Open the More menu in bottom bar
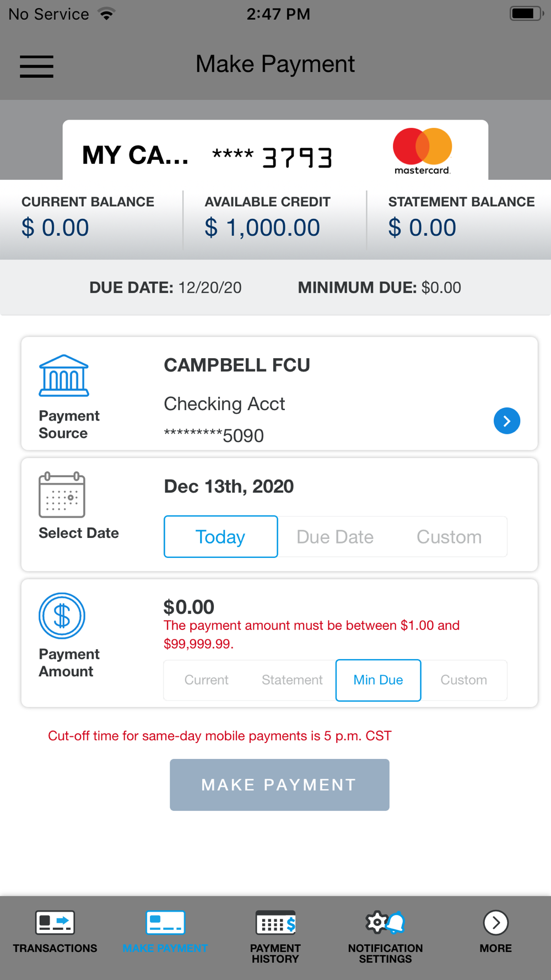Screen dimensions: 551x980 (495, 923)
